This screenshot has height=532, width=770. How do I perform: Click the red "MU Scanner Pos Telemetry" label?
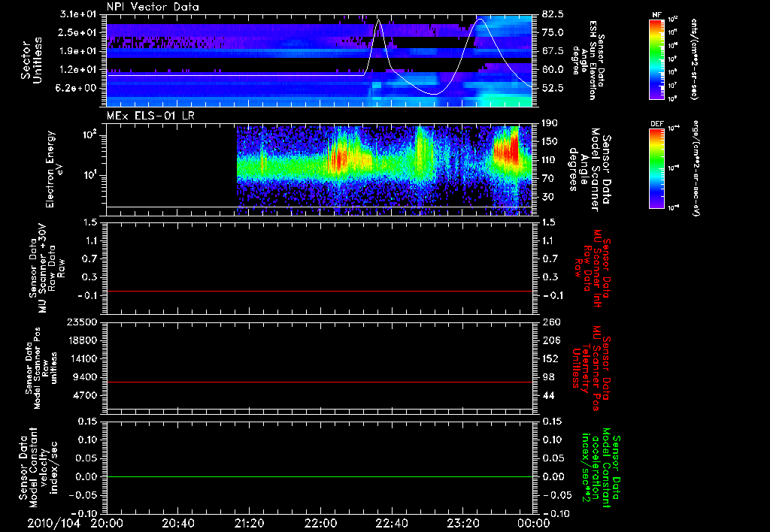[x=591, y=368]
